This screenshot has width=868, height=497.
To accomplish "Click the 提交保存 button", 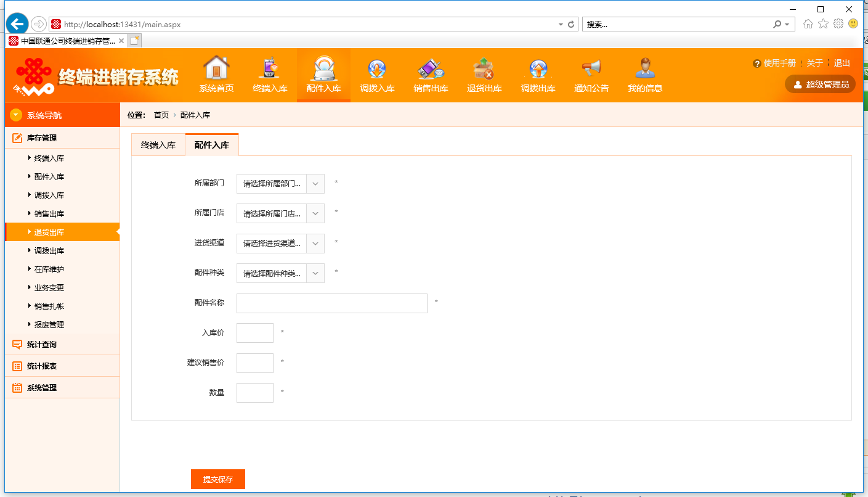I will pyautogui.click(x=218, y=479).
